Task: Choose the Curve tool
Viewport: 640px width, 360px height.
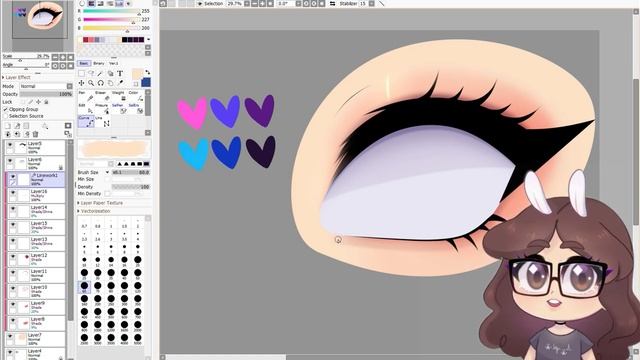Action: 86,121
